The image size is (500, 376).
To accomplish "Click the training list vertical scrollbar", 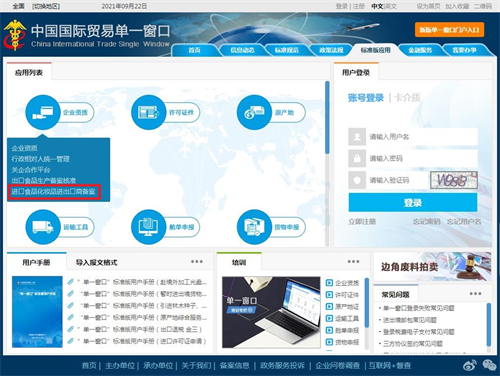I will 367,302.
